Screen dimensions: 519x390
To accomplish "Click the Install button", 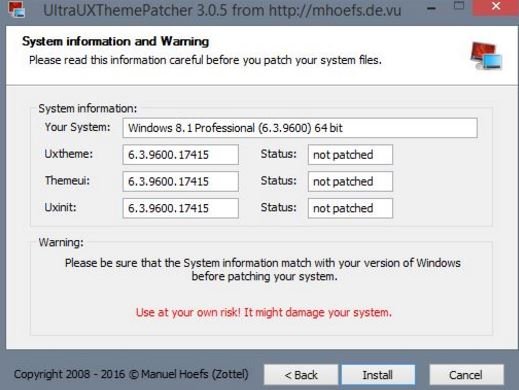I will (x=378, y=375).
